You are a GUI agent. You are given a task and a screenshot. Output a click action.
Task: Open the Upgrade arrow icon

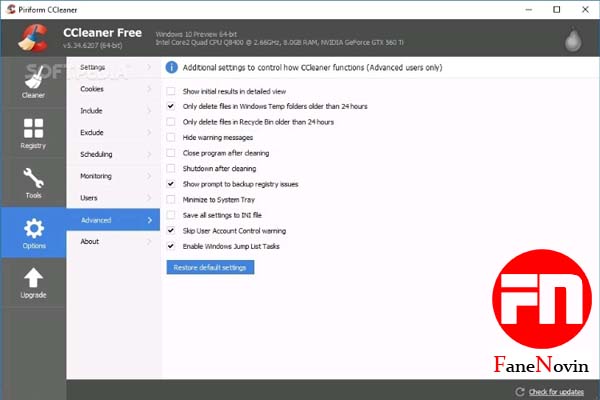coord(33,278)
